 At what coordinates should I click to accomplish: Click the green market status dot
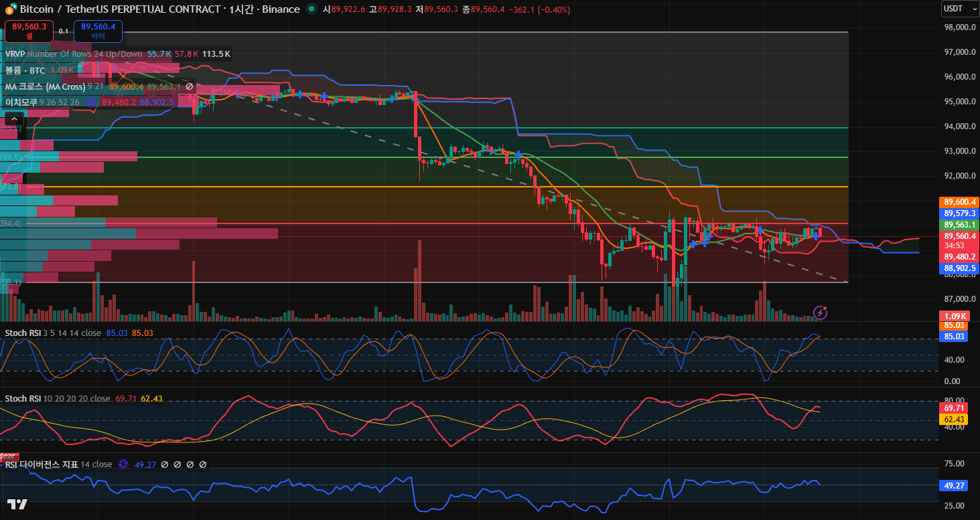point(311,9)
